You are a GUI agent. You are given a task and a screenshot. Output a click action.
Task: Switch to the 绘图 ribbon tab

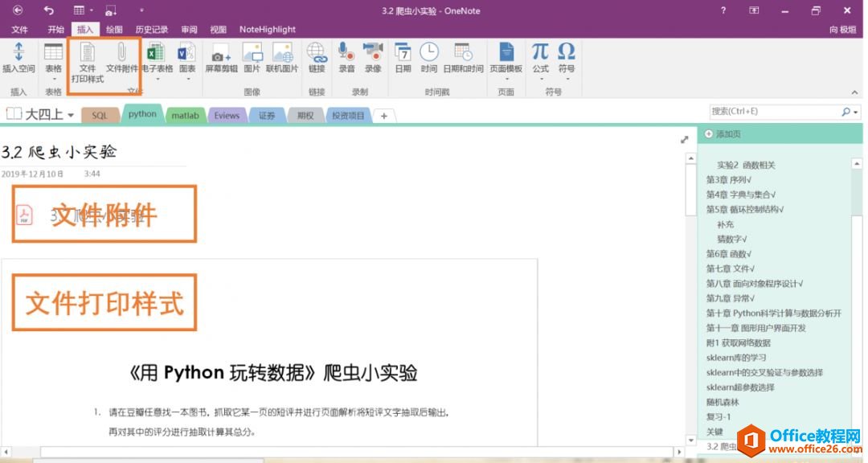115,29
